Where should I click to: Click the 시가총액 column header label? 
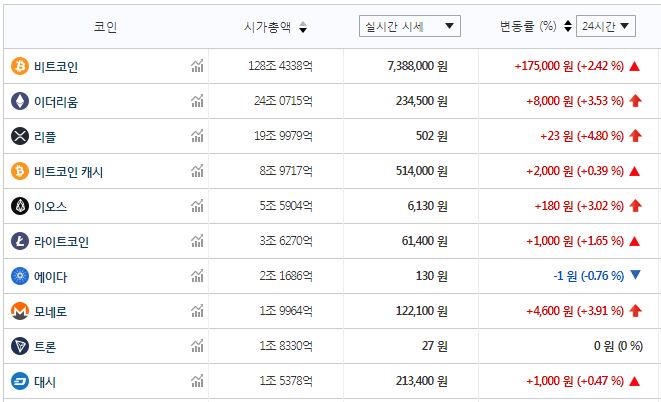pyautogui.click(x=268, y=27)
